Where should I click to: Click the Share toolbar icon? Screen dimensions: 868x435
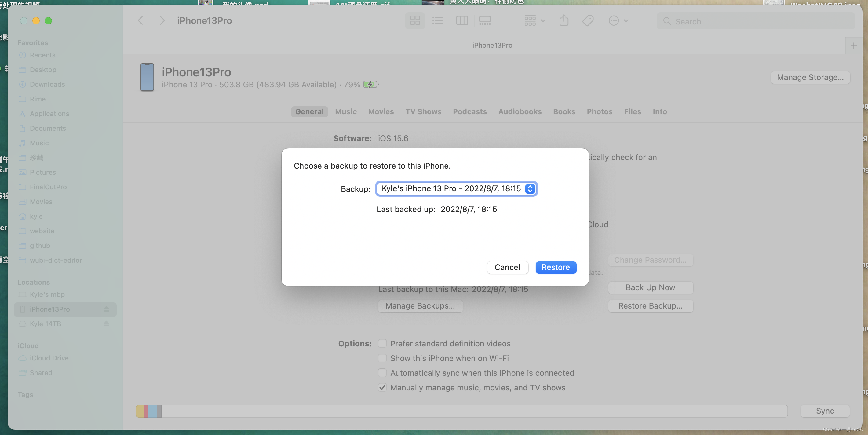tap(564, 21)
